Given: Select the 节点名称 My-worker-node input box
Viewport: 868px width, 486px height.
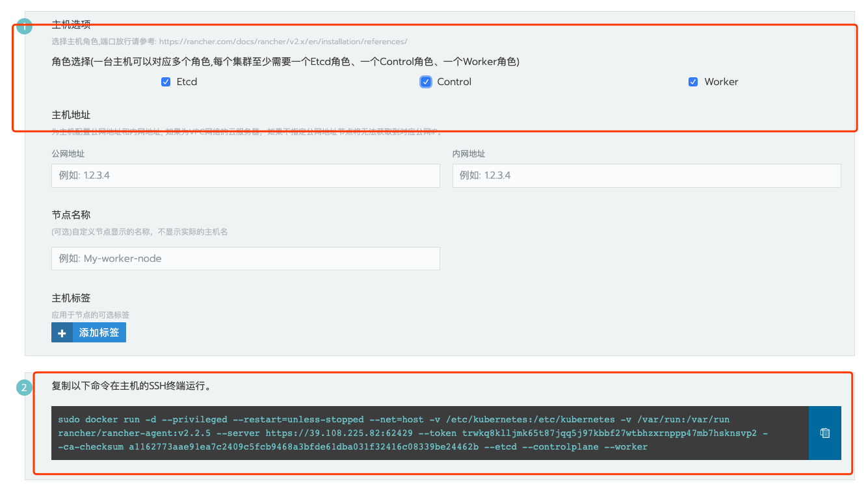Looking at the screenshot, I should pos(245,258).
